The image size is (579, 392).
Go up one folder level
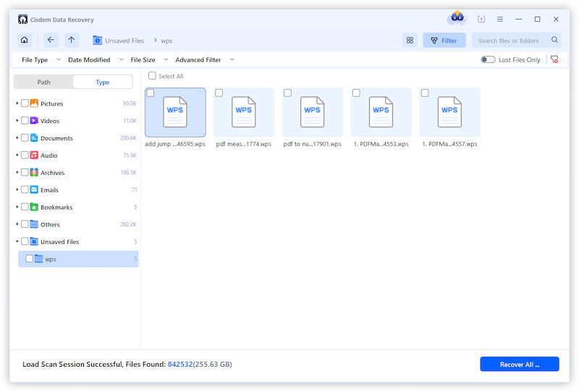click(x=72, y=40)
